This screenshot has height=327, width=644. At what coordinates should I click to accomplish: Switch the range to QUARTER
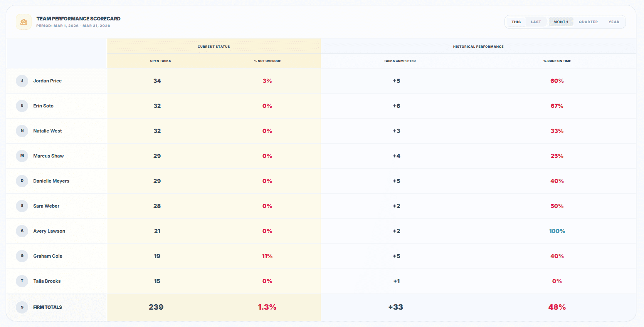(588, 22)
